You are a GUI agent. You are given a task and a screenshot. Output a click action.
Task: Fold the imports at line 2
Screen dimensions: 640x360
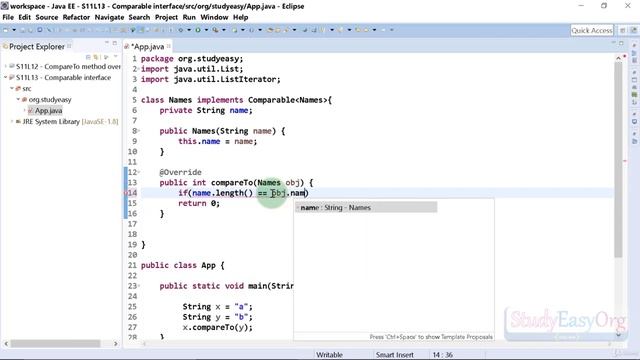tap(139, 69)
